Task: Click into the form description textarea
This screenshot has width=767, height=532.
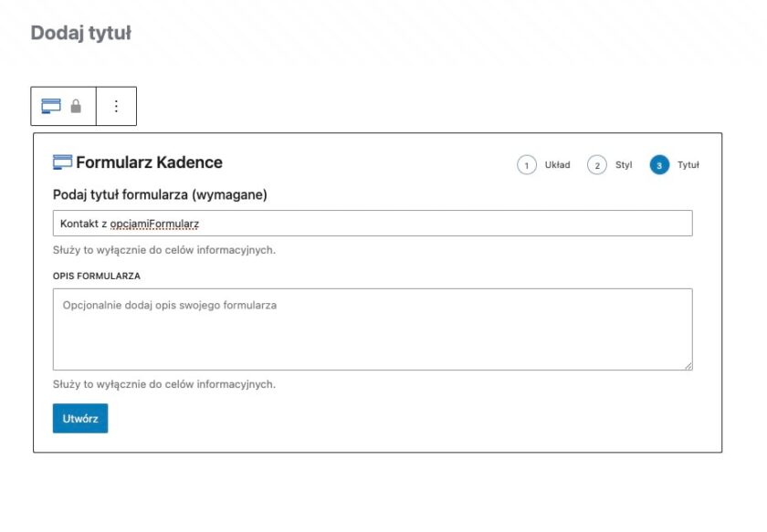Action: 372,329
